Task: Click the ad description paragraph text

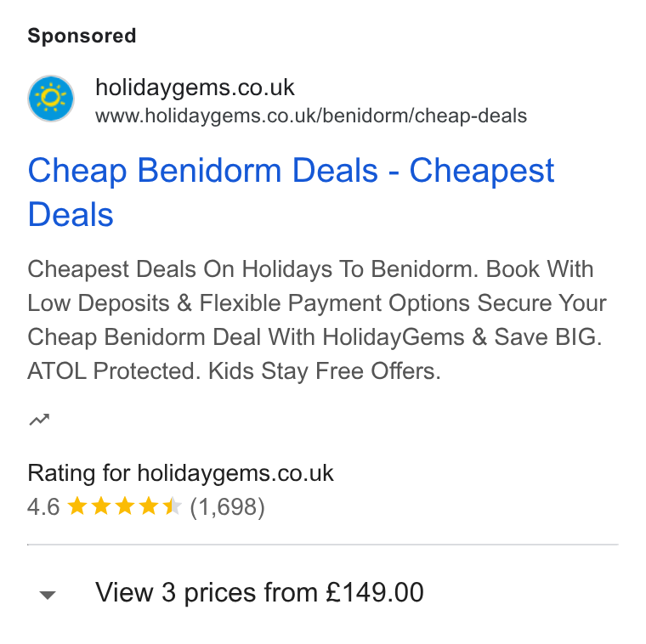Action: click(317, 320)
